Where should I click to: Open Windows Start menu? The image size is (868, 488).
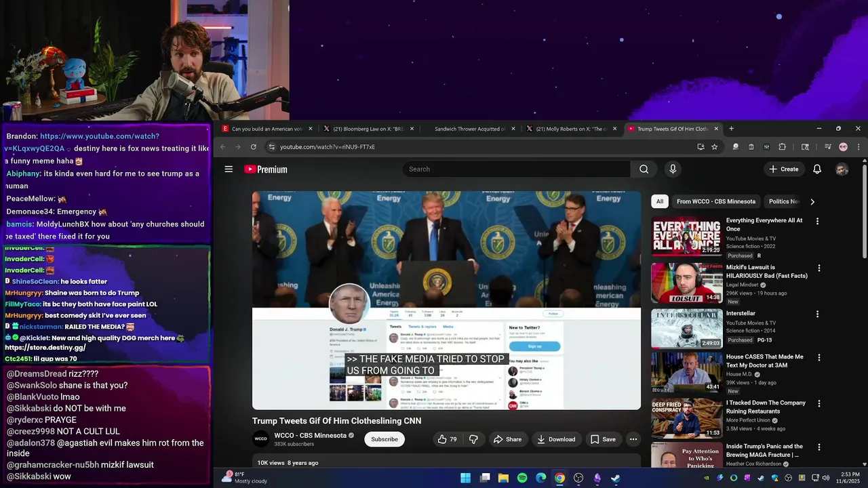point(465,478)
